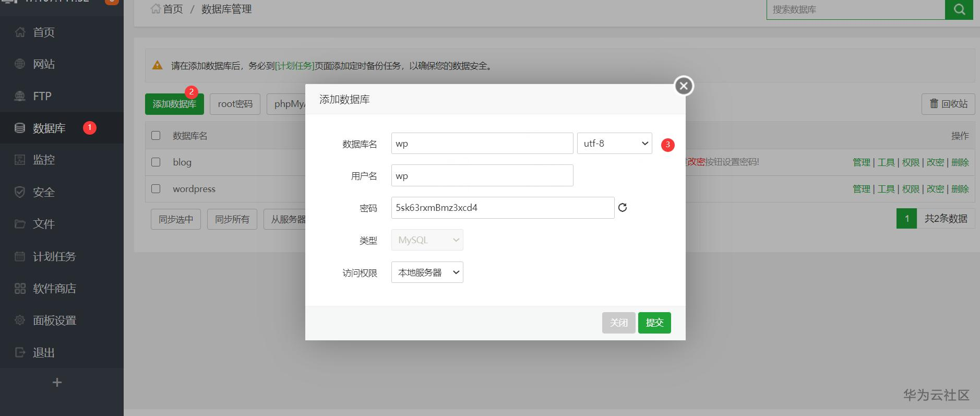Click the gray 关闭 button in the dialog
The height and width of the screenshot is (416, 980).
coord(619,323)
